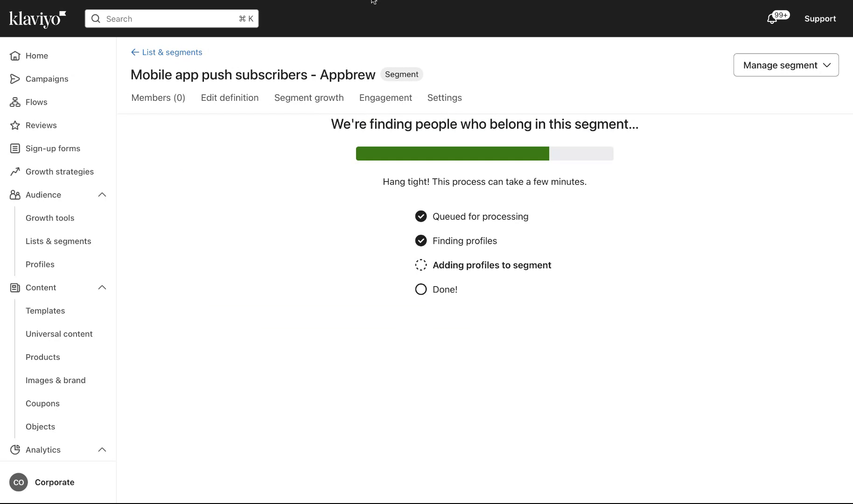
Task: Click the Klaviyo logo
Action: click(37, 19)
